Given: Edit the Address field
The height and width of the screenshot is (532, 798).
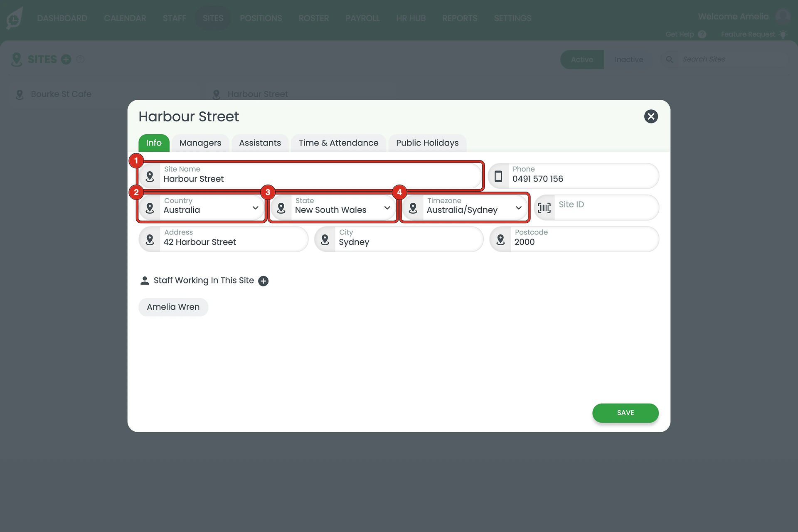Looking at the screenshot, I should coord(224,239).
